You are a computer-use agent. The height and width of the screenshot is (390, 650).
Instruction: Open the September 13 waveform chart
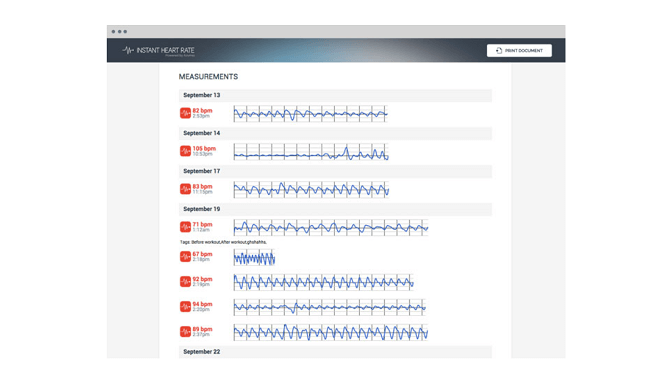pyautogui.click(x=310, y=114)
